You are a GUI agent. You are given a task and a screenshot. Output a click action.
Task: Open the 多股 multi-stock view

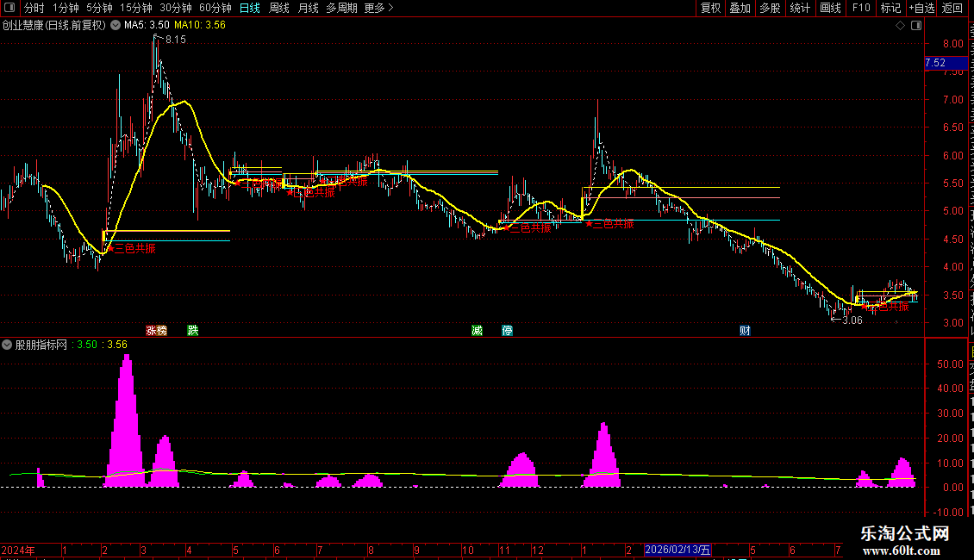770,8
